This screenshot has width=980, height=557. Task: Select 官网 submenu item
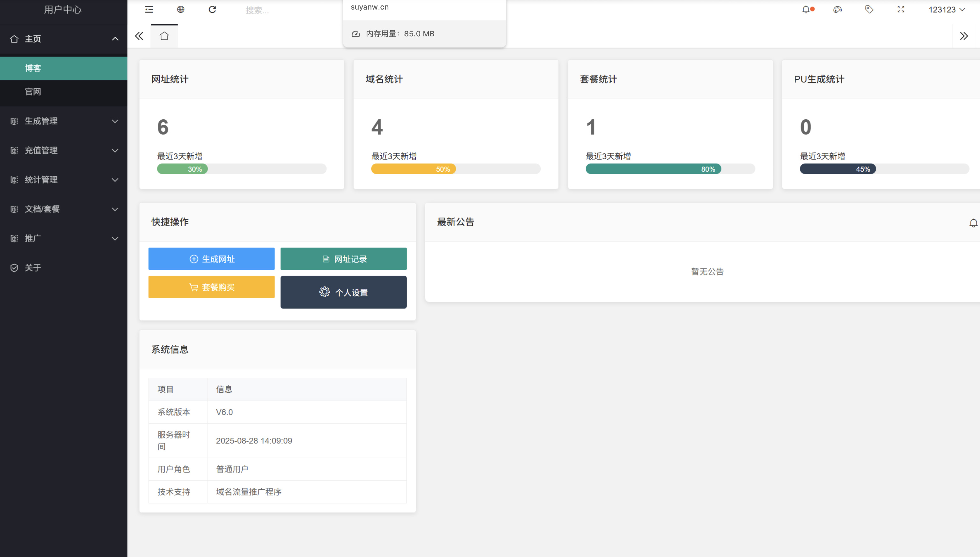[33, 92]
